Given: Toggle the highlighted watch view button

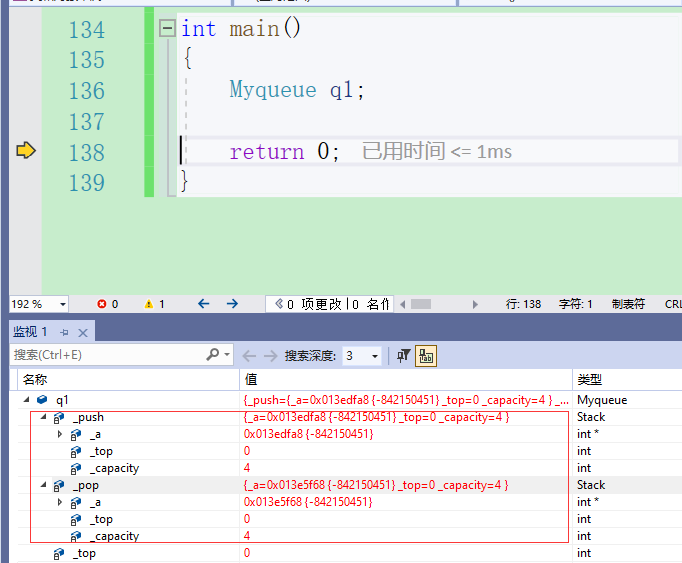Looking at the screenshot, I should (x=426, y=355).
